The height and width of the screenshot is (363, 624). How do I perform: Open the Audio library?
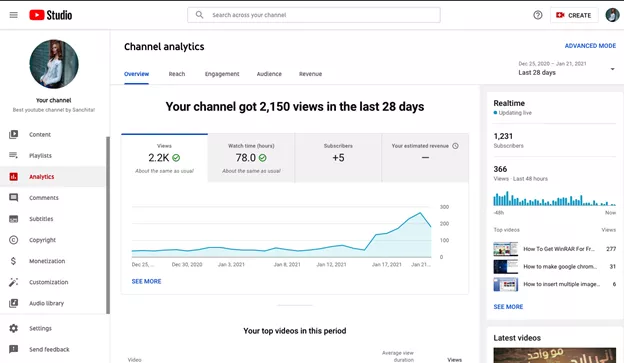tap(46, 303)
